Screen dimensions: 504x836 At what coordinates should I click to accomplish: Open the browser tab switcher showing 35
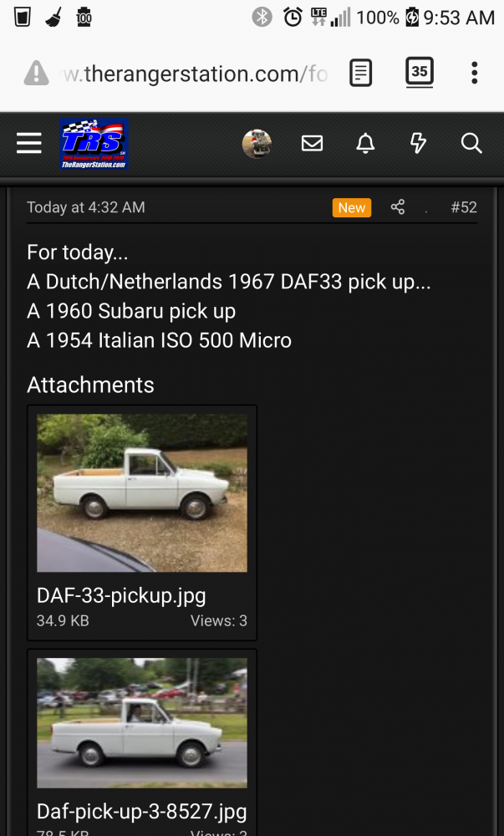click(419, 73)
